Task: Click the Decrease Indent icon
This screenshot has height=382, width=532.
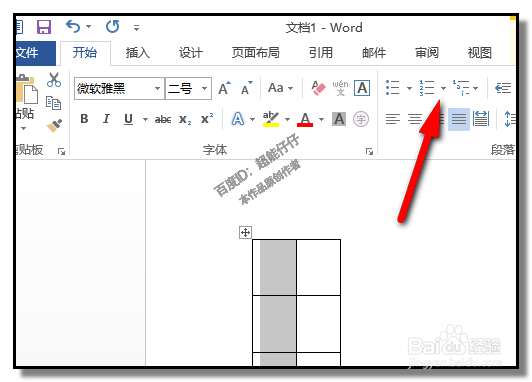Action: 503,88
